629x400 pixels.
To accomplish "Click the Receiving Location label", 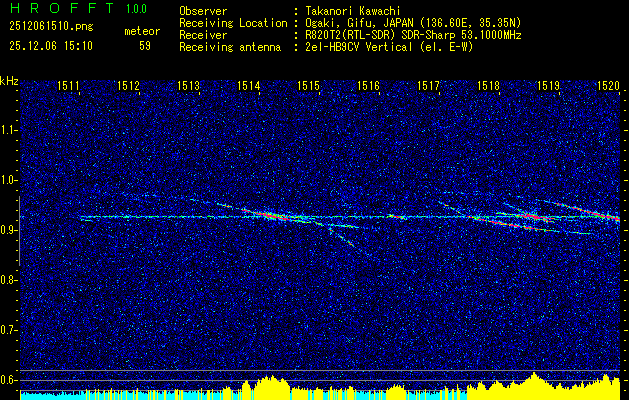I will (233, 23).
